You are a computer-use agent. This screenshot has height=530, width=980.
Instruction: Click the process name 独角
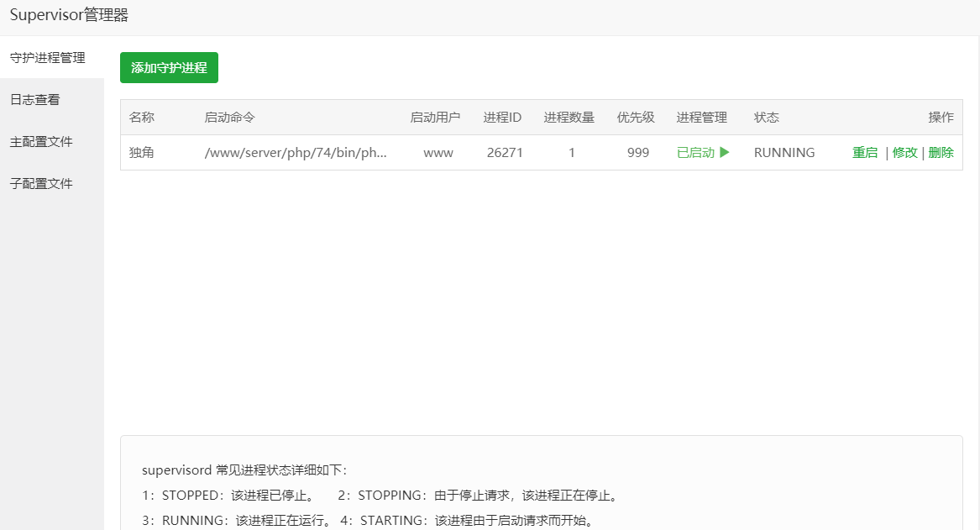coord(141,153)
